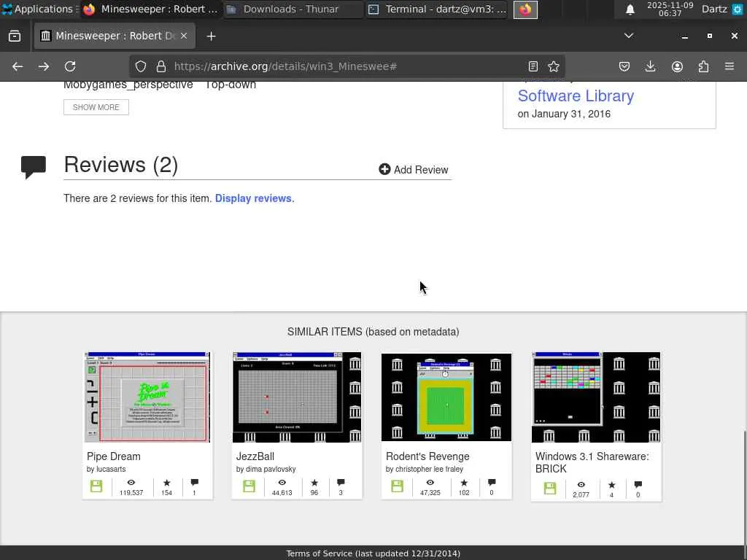Open the Windows 3.1 Shareware BRICK thumbnail
Screen dimensions: 747x560
pyautogui.click(x=596, y=397)
